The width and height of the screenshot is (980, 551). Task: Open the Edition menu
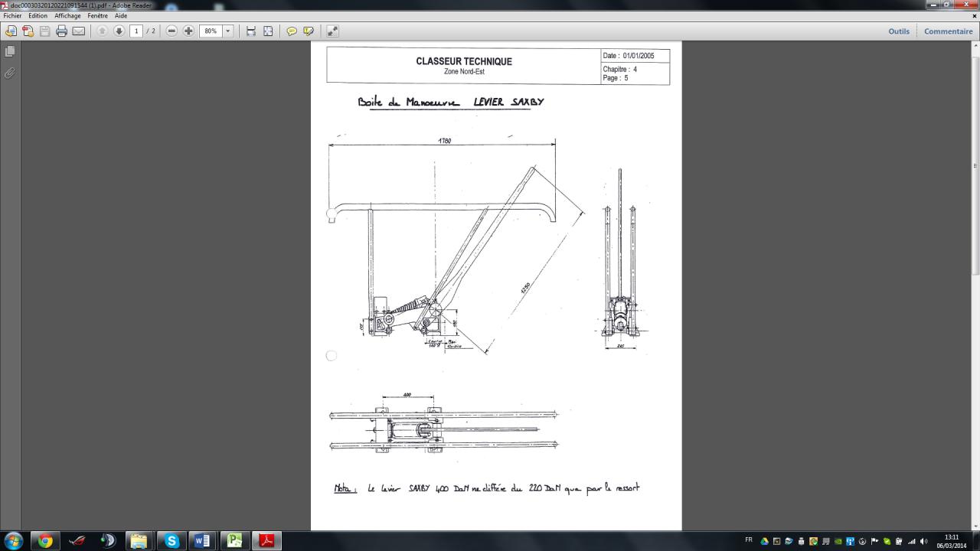click(38, 16)
